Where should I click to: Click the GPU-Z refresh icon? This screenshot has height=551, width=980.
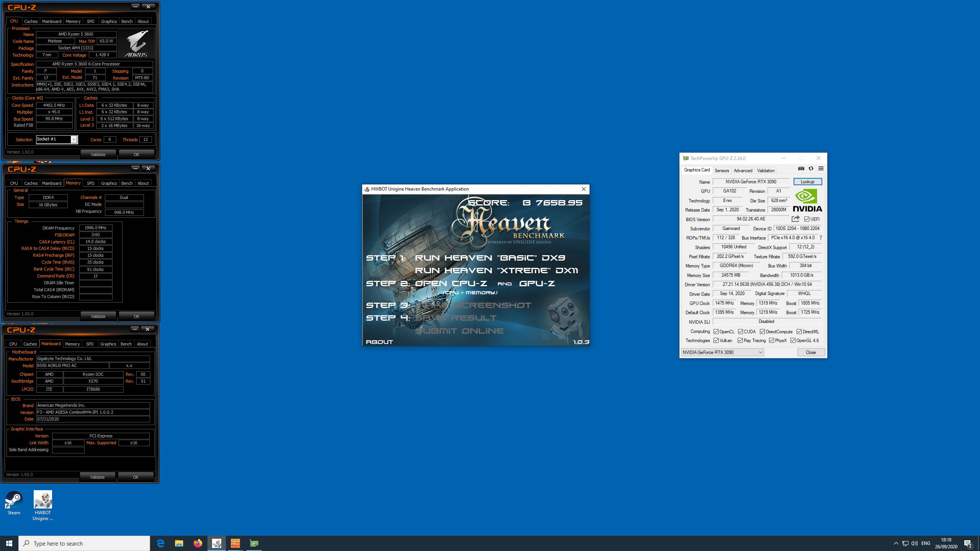(x=811, y=169)
